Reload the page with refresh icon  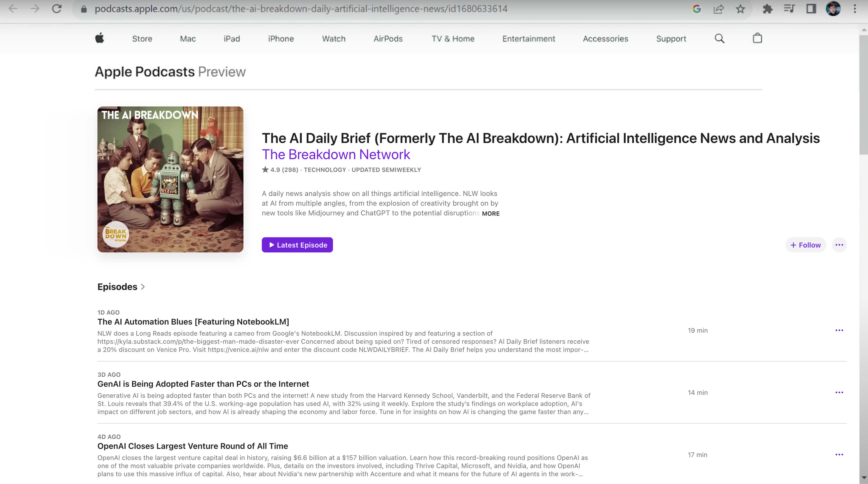click(x=57, y=9)
